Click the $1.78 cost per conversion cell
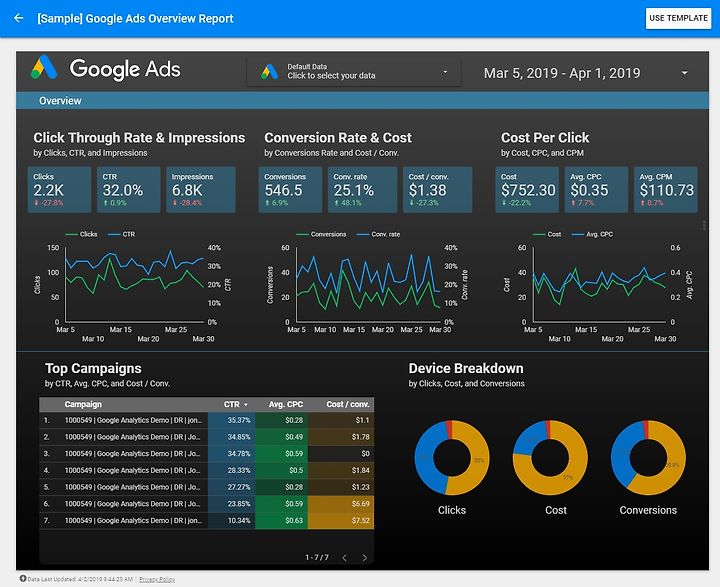The width and height of the screenshot is (720, 587). [341, 437]
